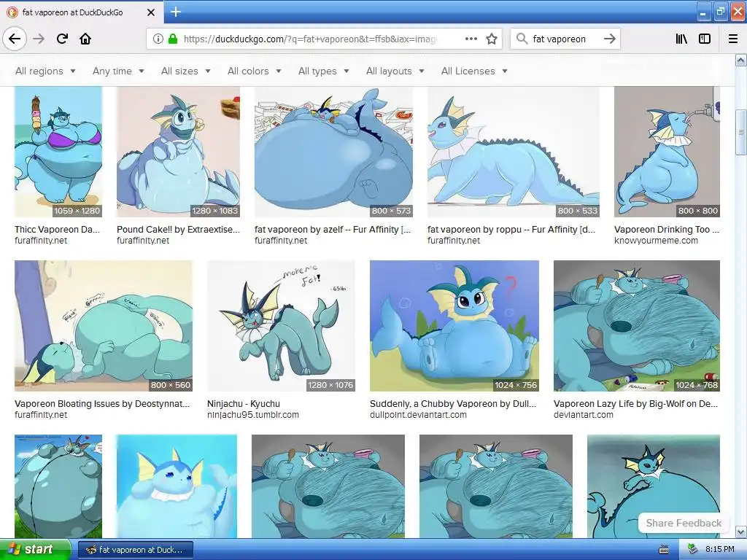Expand the All types filter
The width and height of the screenshot is (747, 560).
[323, 71]
